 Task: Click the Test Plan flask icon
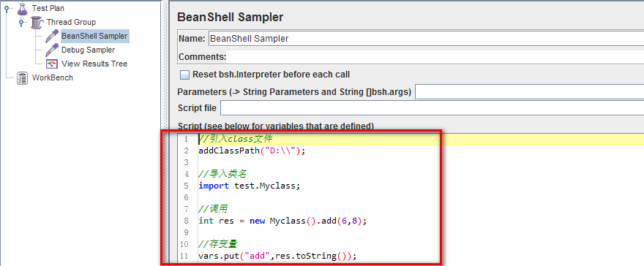coord(23,8)
